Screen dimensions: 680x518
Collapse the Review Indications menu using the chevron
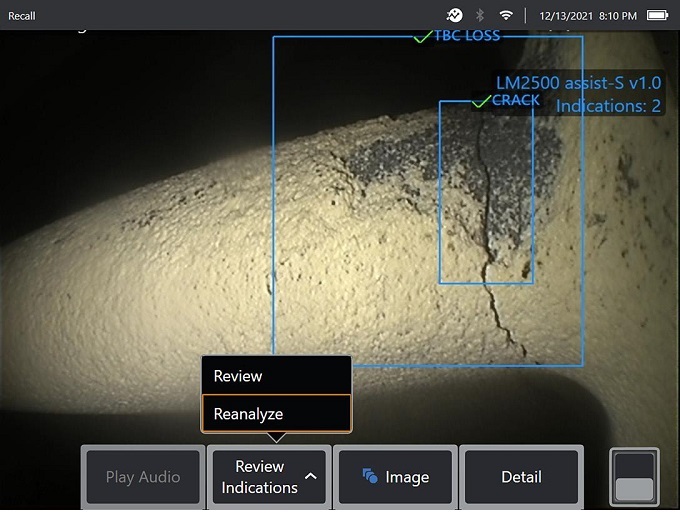click(311, 477)
